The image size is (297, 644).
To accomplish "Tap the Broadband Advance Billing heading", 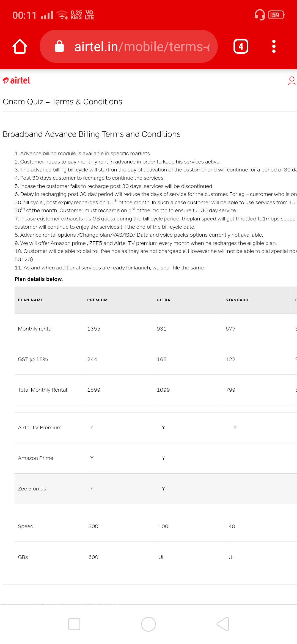I will (x=92, y=134).
